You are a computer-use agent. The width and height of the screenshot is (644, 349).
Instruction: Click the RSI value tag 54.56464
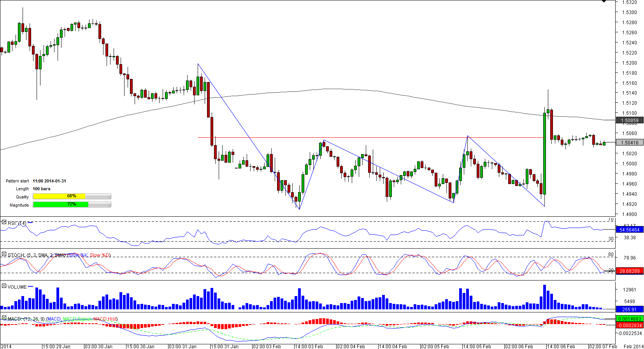tap(630, 230)
